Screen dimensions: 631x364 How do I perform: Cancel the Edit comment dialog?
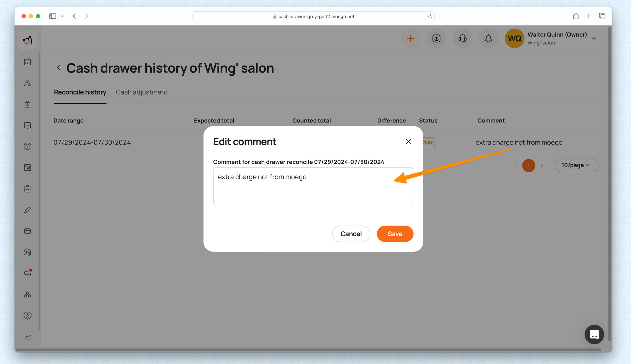coord(351,234)
